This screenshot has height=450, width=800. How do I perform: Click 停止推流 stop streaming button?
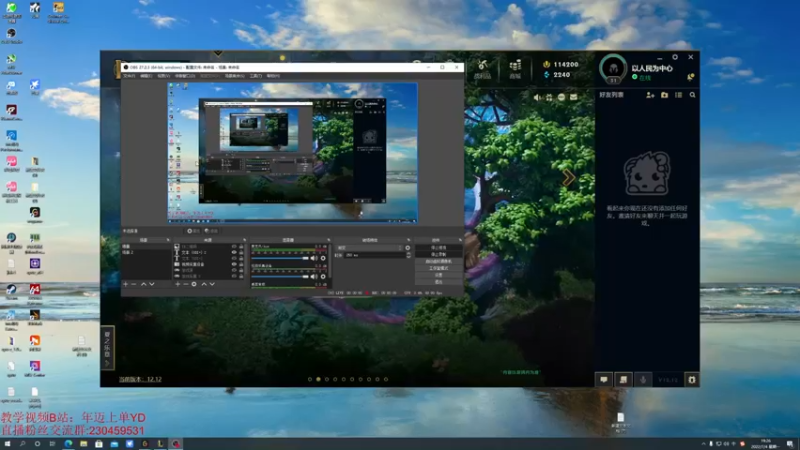(438, 247)
